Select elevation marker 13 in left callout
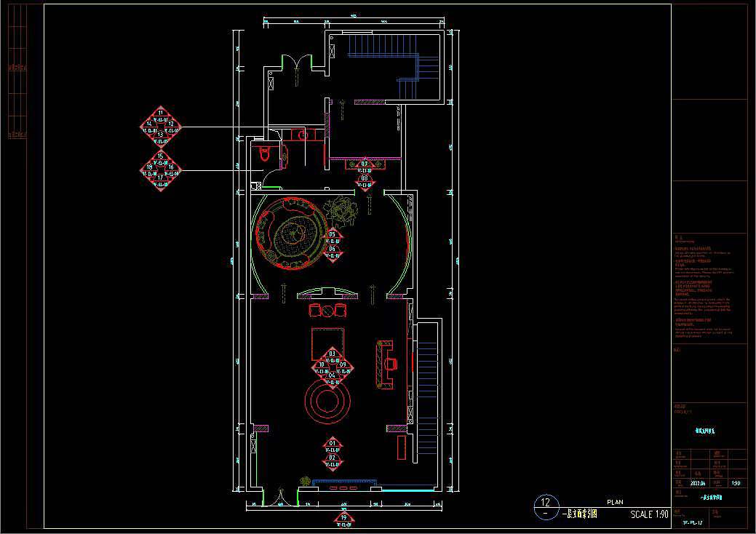This screenshot has width=756, height=534. [x=161, y=138]
